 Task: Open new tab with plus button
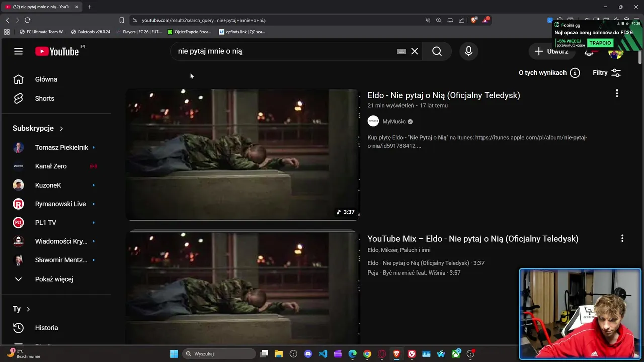click(x=89, y=7)
